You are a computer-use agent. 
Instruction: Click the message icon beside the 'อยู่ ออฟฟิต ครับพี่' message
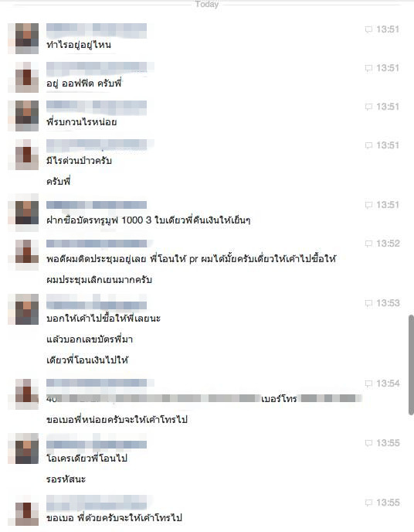(x=368, y=68)
